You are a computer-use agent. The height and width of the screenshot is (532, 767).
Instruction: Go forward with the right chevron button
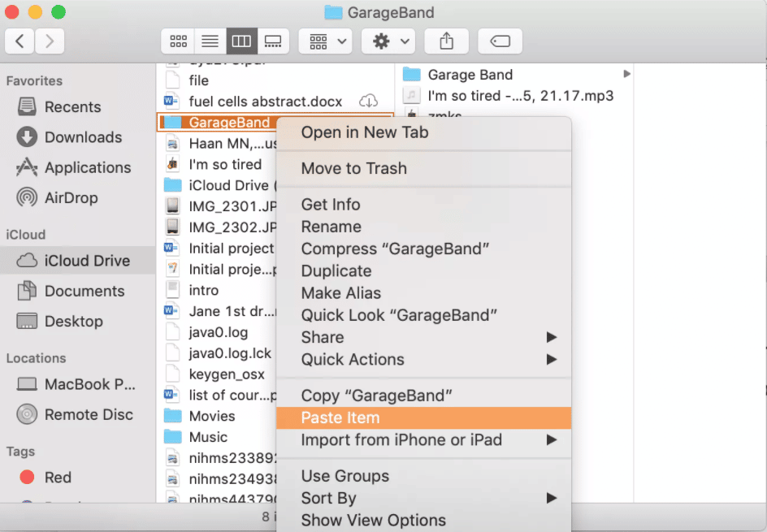[50, 41]
